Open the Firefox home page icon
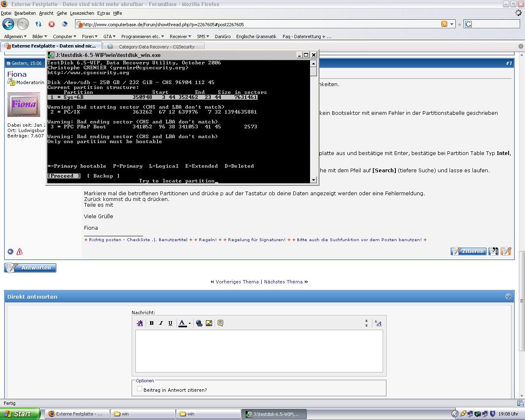525x420 pixels. [x=64, y=24]
